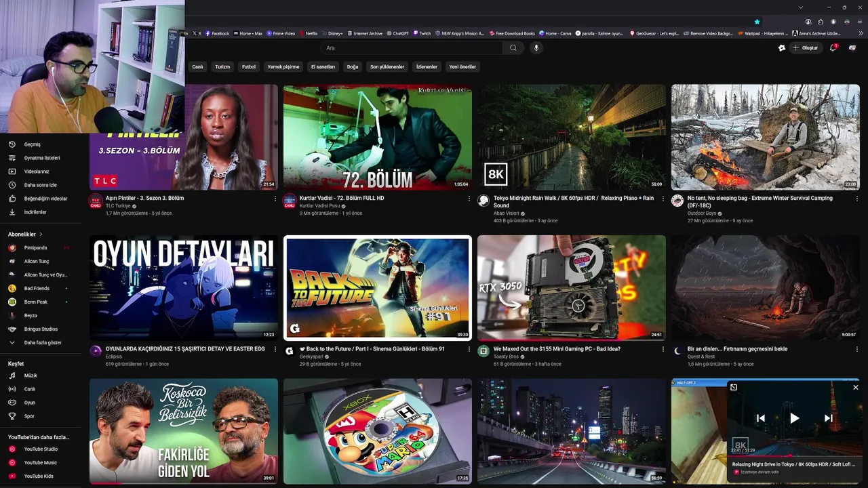Select the El sanatları chip
Viewport: 868px width, 488px height.
(x=323, y=67)
